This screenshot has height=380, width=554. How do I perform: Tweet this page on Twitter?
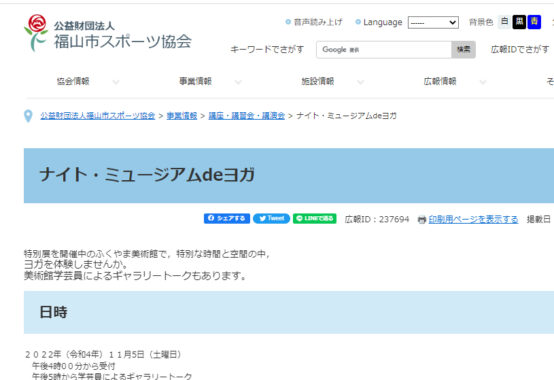pos(271,219)
